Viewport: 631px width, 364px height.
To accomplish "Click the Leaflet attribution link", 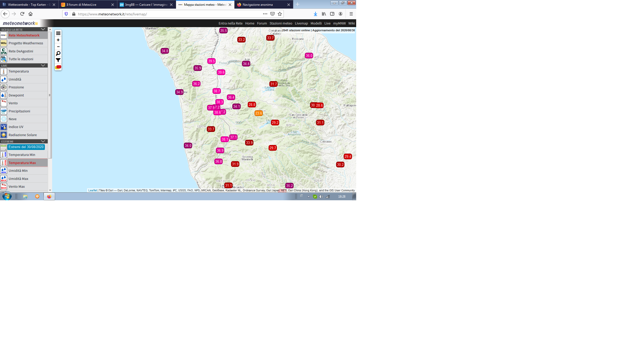I will pyautogui.click(x=93, y=190).
